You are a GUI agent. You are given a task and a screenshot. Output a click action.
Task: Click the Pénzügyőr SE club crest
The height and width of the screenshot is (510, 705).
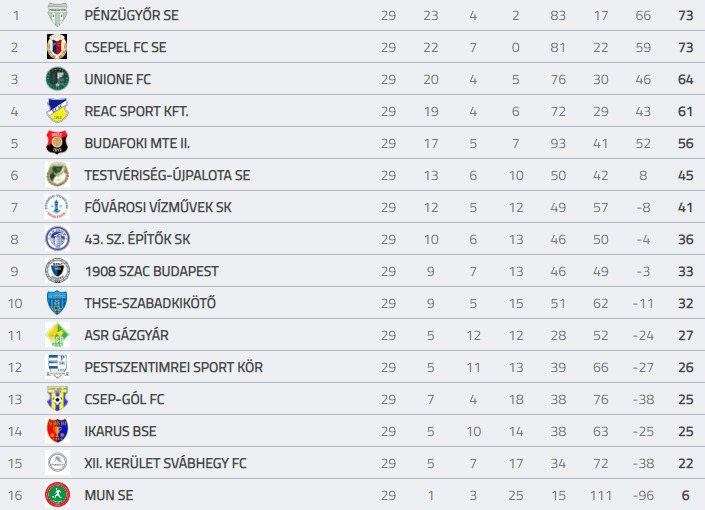[x=57, y=15]
